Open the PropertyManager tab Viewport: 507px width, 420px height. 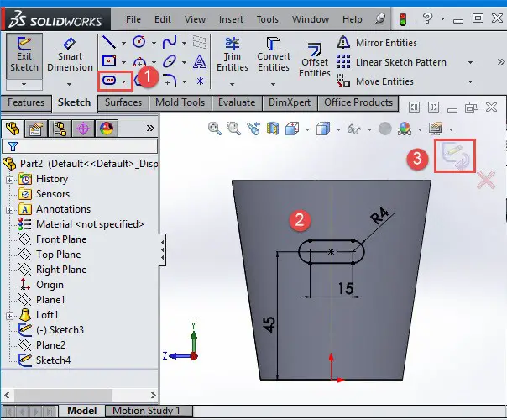pyautogui.click(x=35, y=129)
